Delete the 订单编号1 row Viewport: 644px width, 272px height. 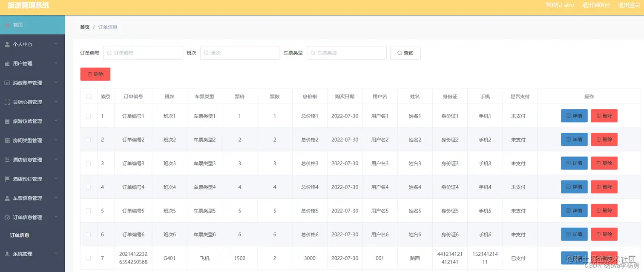pyautogui.click(x=604, y=116)
